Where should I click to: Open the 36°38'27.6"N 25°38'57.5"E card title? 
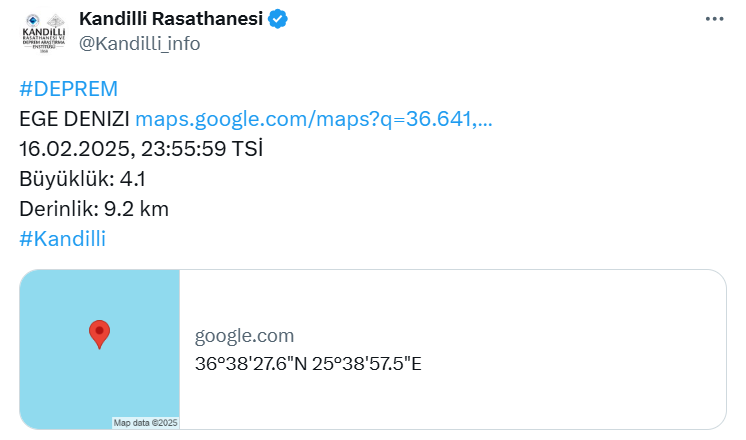point(308,364)
